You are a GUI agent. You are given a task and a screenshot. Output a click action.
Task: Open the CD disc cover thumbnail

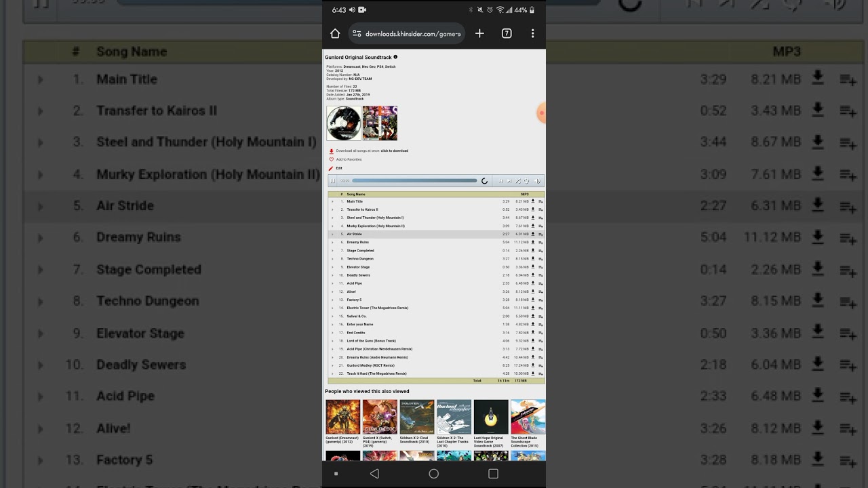tap(344, 123)
